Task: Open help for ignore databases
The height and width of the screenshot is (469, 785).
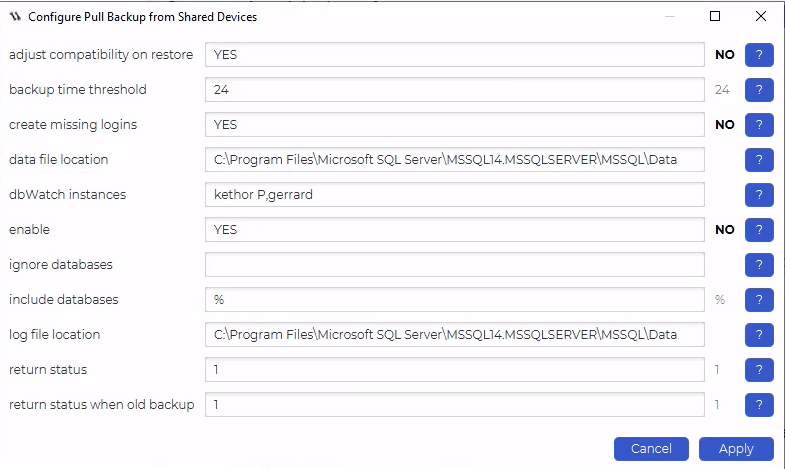Action: click(x=759, y=265)
